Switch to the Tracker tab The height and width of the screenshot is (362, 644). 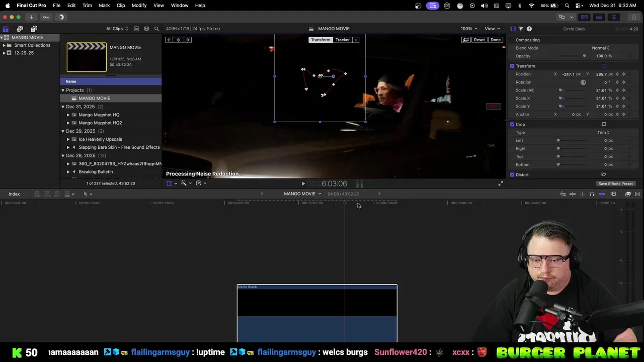(343, 40)
